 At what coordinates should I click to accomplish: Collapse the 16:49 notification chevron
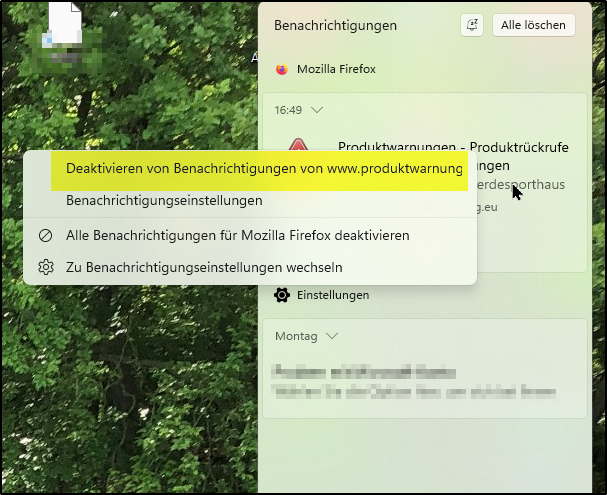point(317,110)
